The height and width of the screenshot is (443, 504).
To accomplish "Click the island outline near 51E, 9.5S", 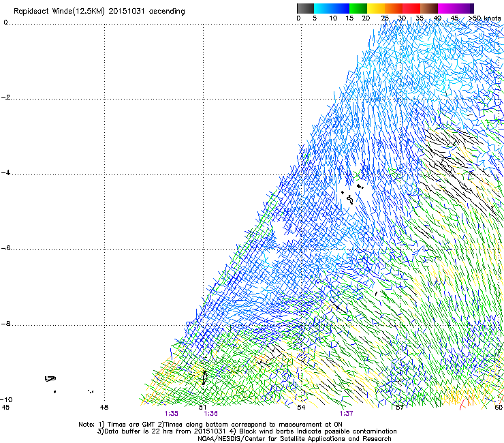I will coord(204,378).
